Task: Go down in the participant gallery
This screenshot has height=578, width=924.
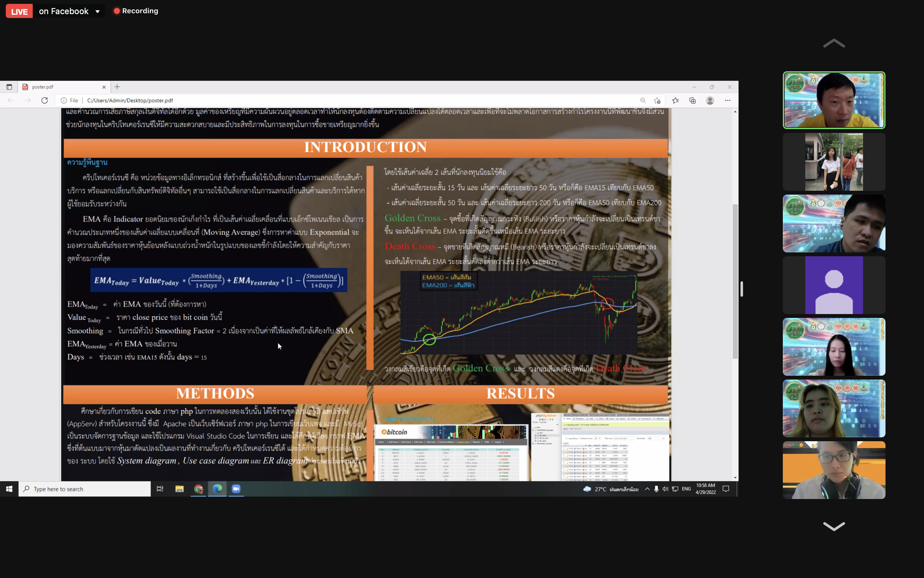Action: pos(834,526)
